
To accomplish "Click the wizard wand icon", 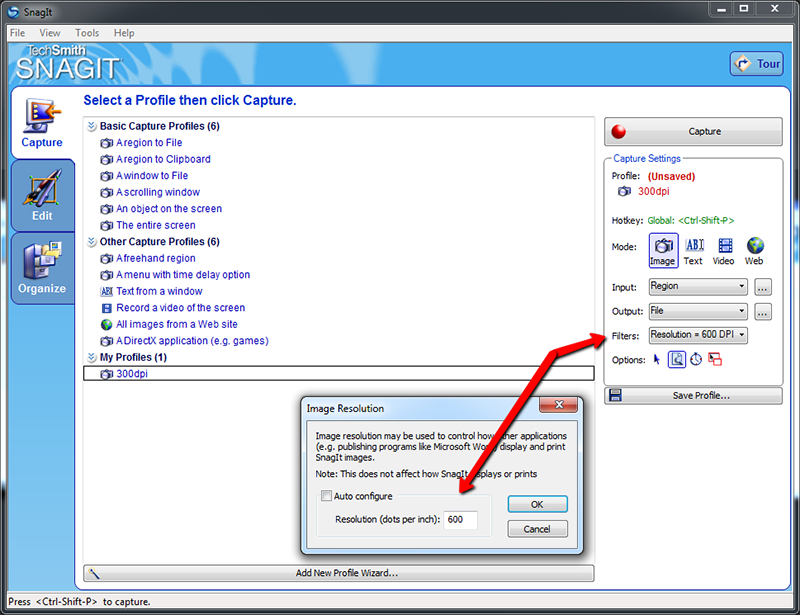I will click(94, 574).
